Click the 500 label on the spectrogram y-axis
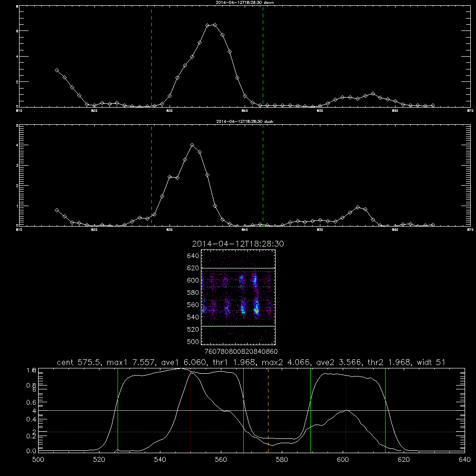 [193, 341]
